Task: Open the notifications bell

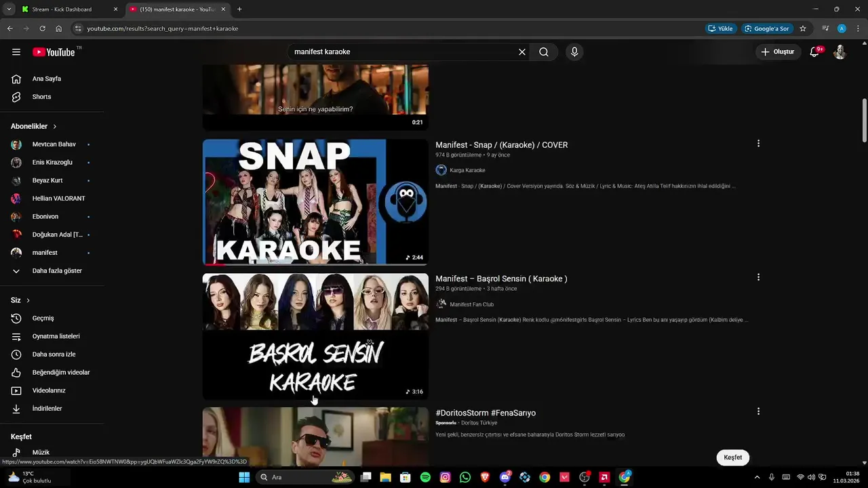Action: [x=815, y=52]
